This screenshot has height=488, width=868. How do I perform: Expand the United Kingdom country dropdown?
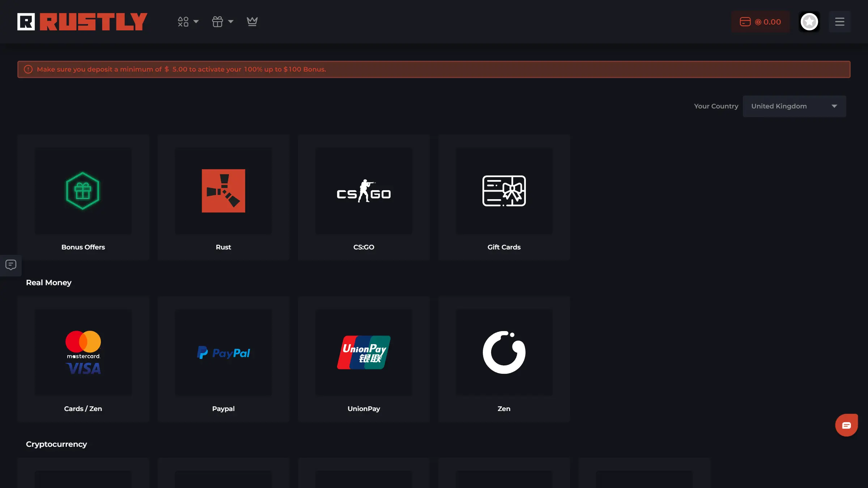pos(794,106)
